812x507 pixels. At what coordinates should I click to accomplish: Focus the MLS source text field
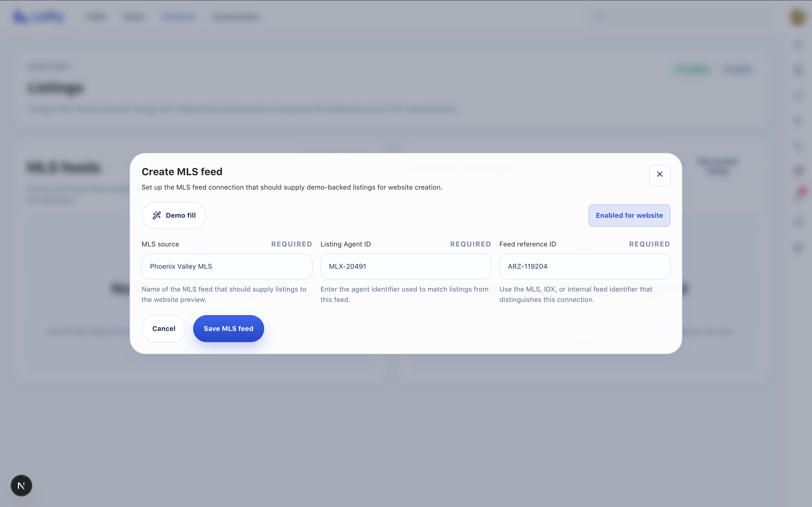pos(227,266)
